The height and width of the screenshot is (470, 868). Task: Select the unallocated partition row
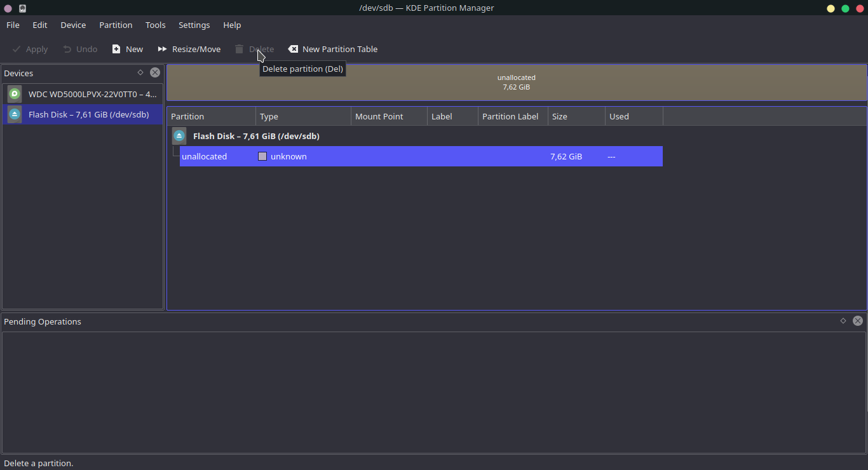[x=421, y=156]
